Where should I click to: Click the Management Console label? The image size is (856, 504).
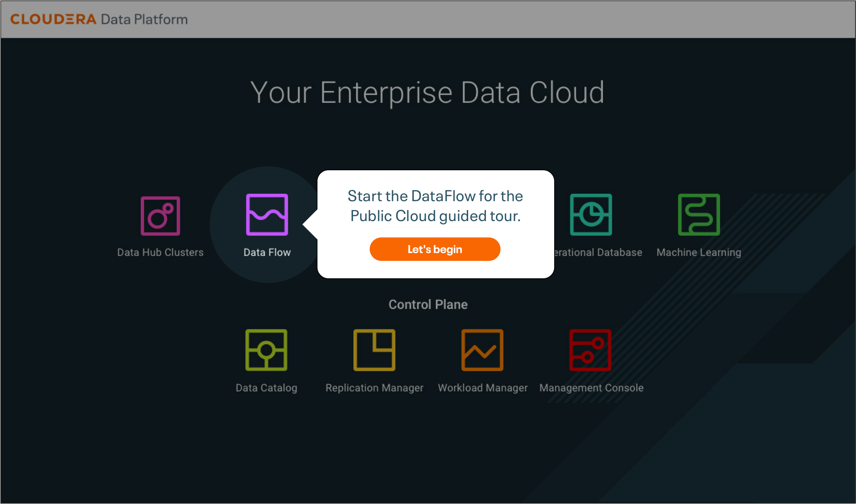tap(591, 388)
